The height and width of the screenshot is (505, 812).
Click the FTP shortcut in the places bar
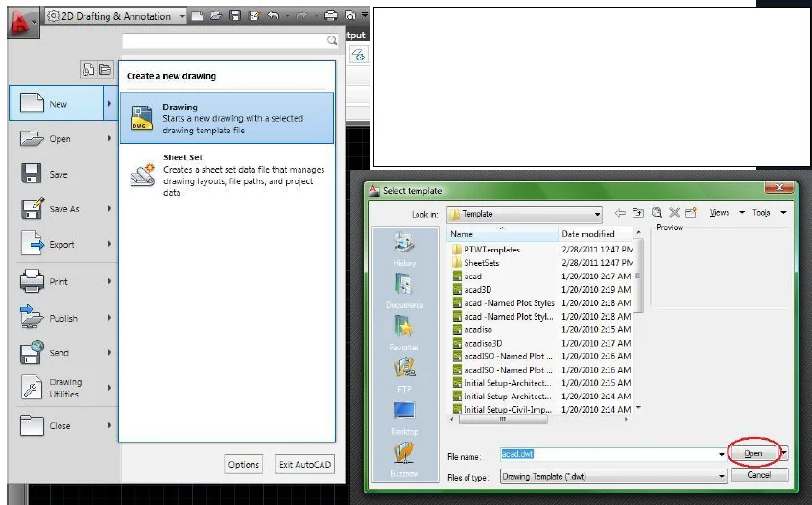point(404,375)
